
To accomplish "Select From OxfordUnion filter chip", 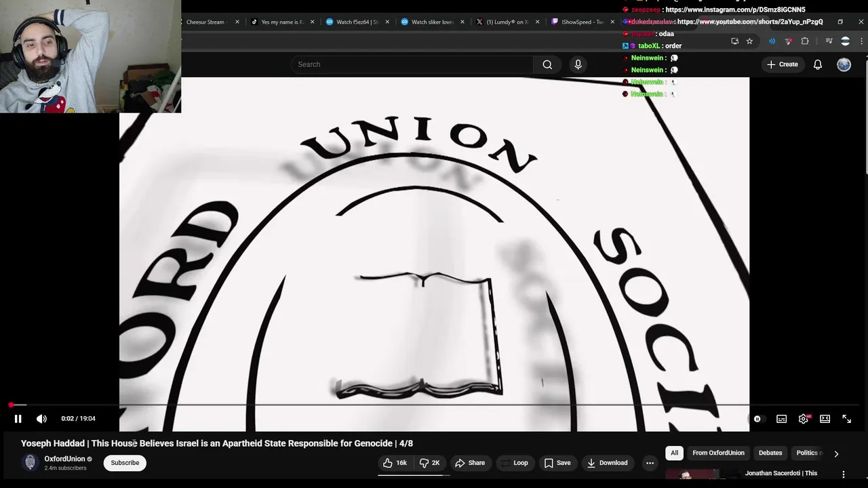I will 718,453.
